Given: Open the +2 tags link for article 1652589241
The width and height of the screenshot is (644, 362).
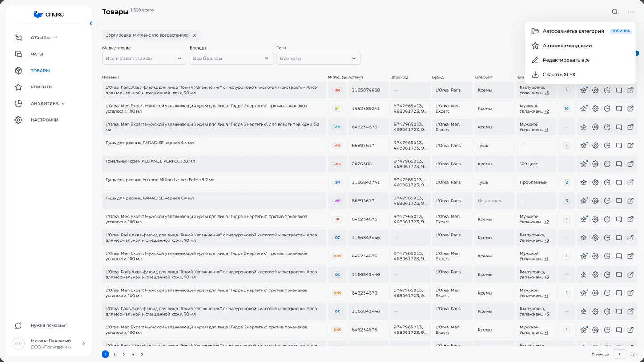Looking at the screenshot, I should click(547, 111).
